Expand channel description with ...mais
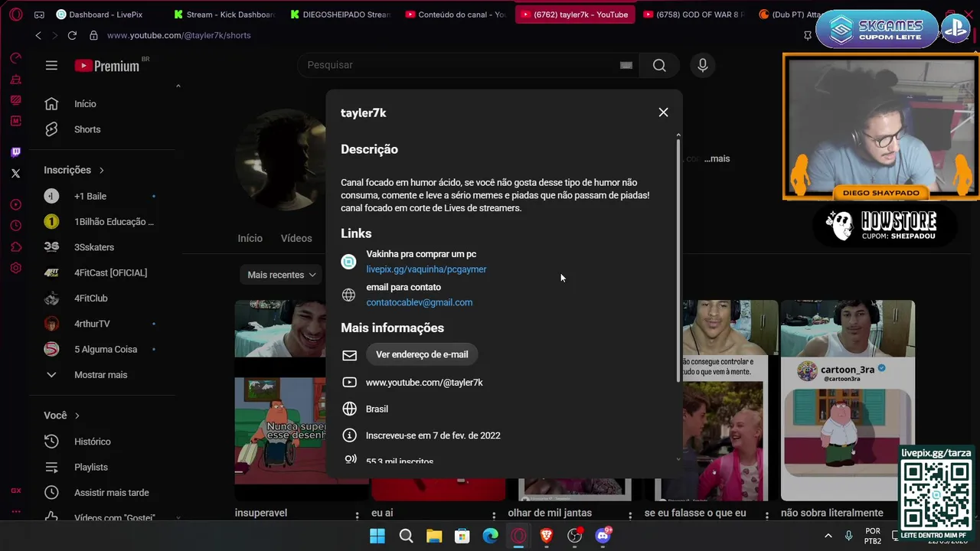Image resolution: width=980 pixels, height=551 pixels. click(717, 158)
